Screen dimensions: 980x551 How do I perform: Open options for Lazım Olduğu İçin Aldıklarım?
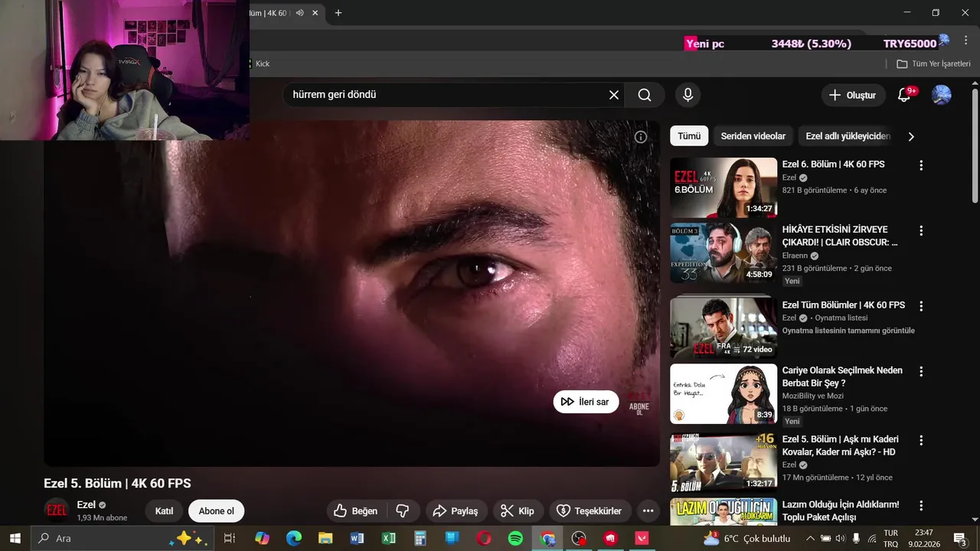(x=921, y=506)
